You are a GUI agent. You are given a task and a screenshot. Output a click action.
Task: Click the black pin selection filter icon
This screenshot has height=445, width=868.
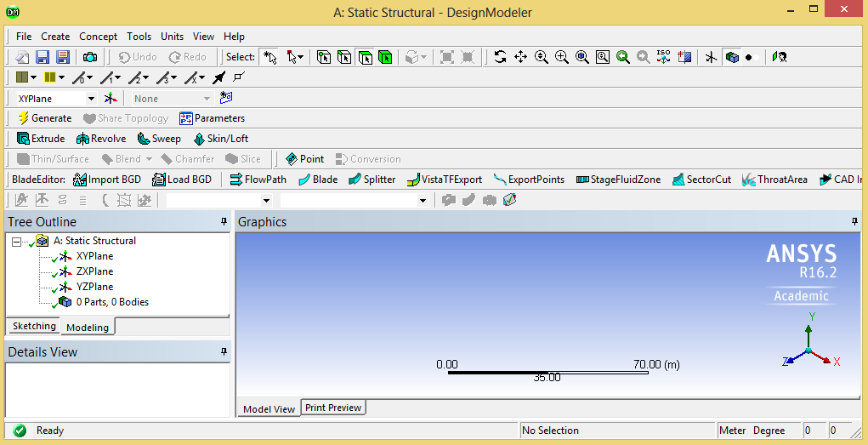pyautogui.click(x=219, y=77)
